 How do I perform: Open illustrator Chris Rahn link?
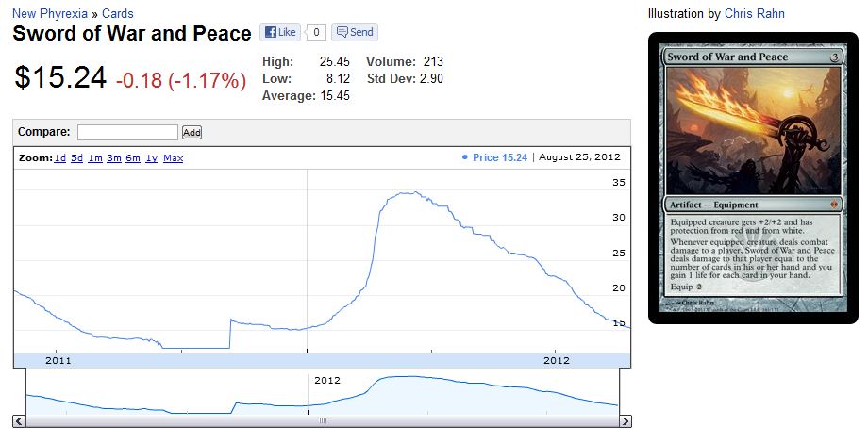click(754, 14)
